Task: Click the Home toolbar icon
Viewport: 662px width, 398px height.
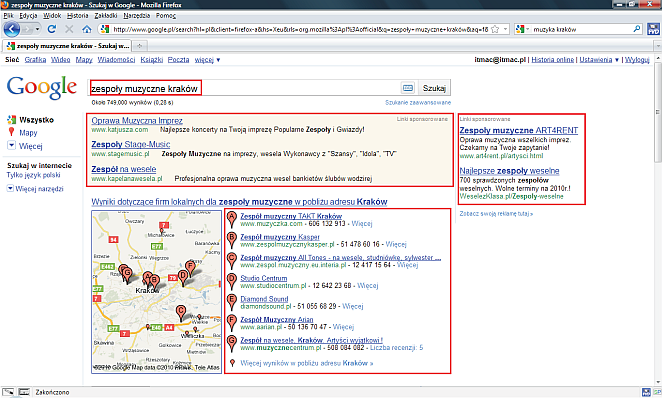Action: 87,29
